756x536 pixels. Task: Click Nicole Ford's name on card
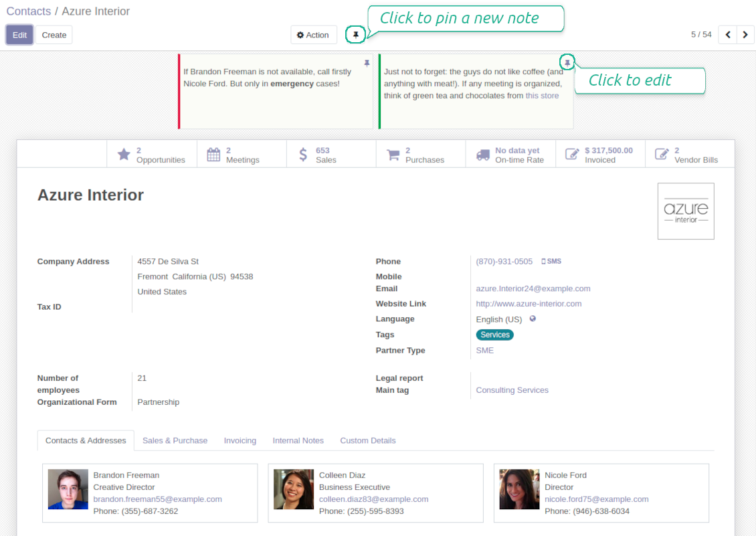click(565, 475)
